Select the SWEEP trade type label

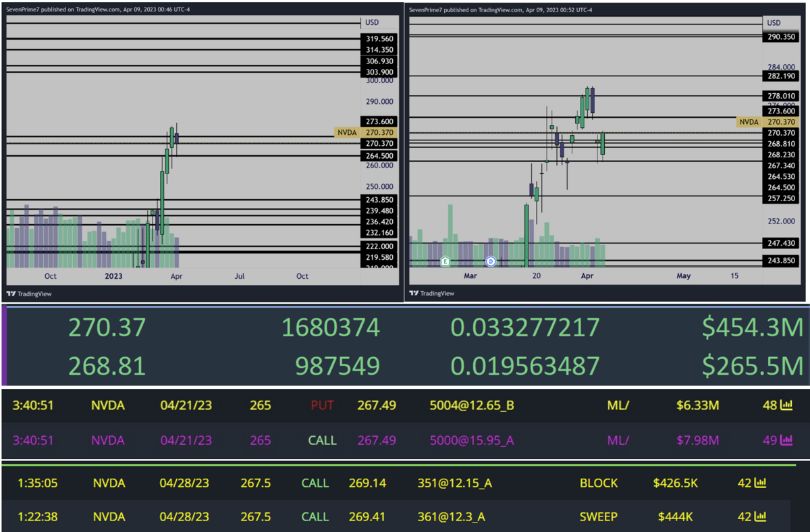598,516
